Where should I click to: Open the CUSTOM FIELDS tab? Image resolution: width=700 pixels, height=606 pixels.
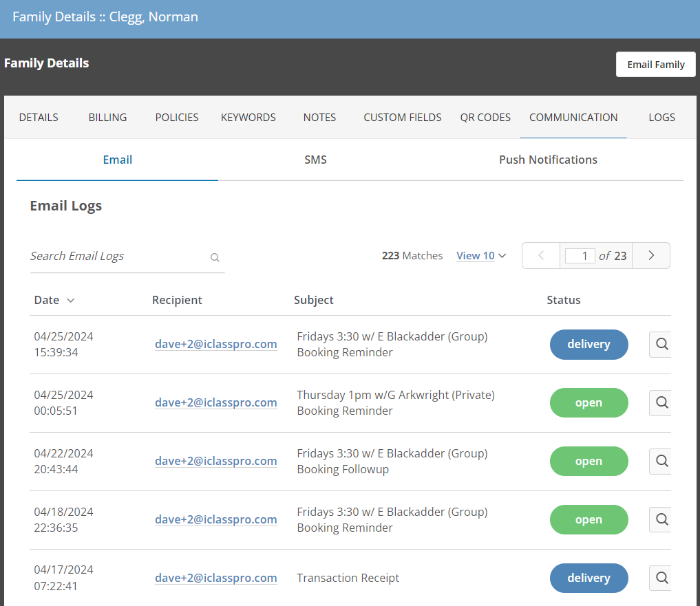(x=402, y=118)
